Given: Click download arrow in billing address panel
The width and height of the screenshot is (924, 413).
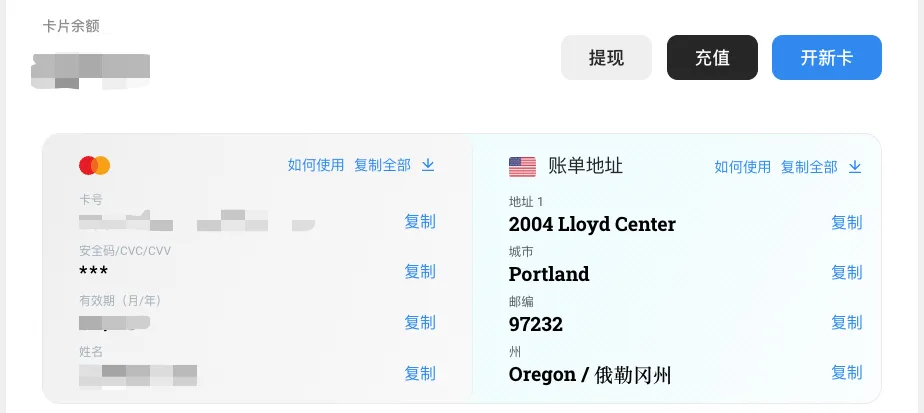Looking at the screenshot, I should [855, 167].
